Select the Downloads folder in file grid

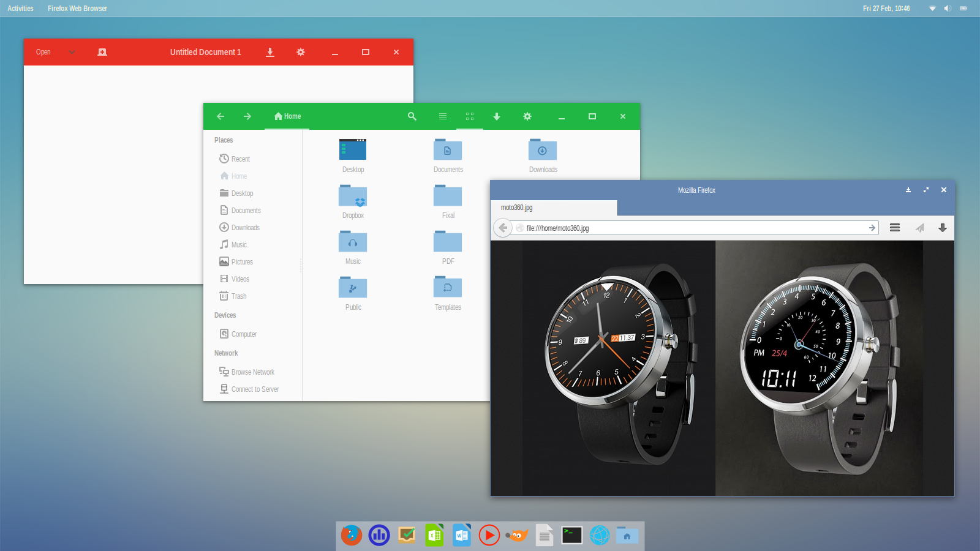[x=543, y=150]
